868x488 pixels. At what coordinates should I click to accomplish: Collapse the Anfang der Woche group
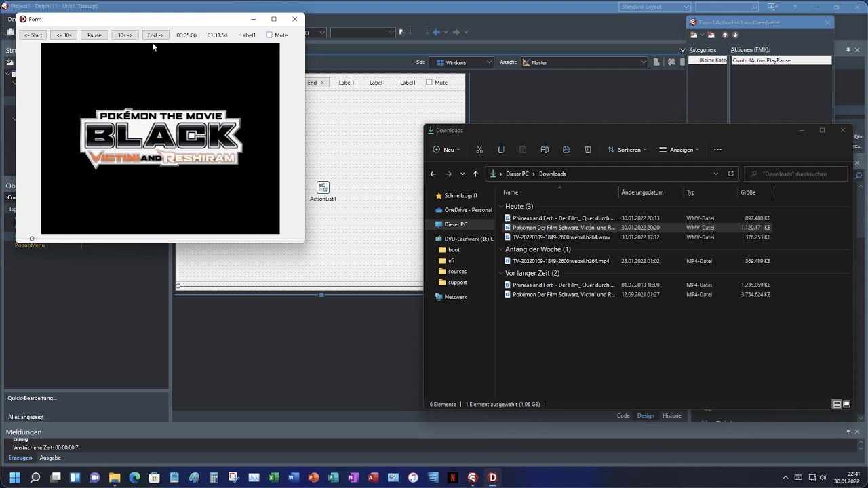pyautogui.click(x=501, y=249)
